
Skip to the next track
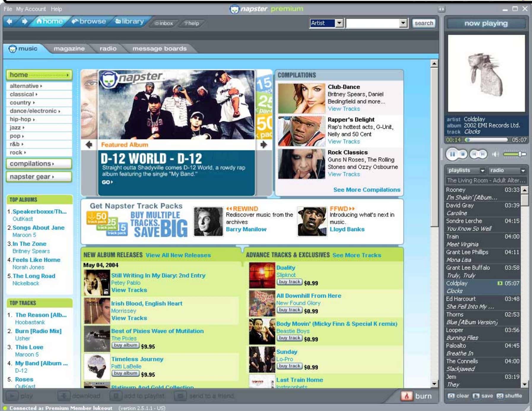(x=483, y=154)
